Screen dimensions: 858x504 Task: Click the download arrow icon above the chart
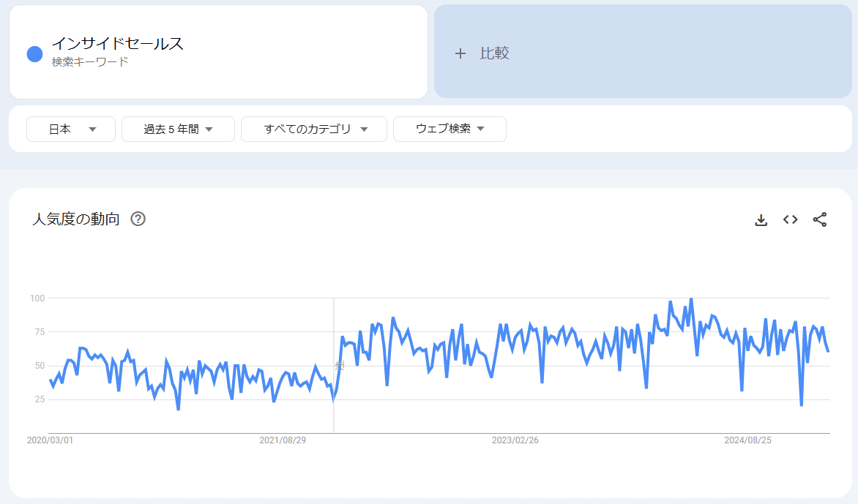[x=761, y=219]
